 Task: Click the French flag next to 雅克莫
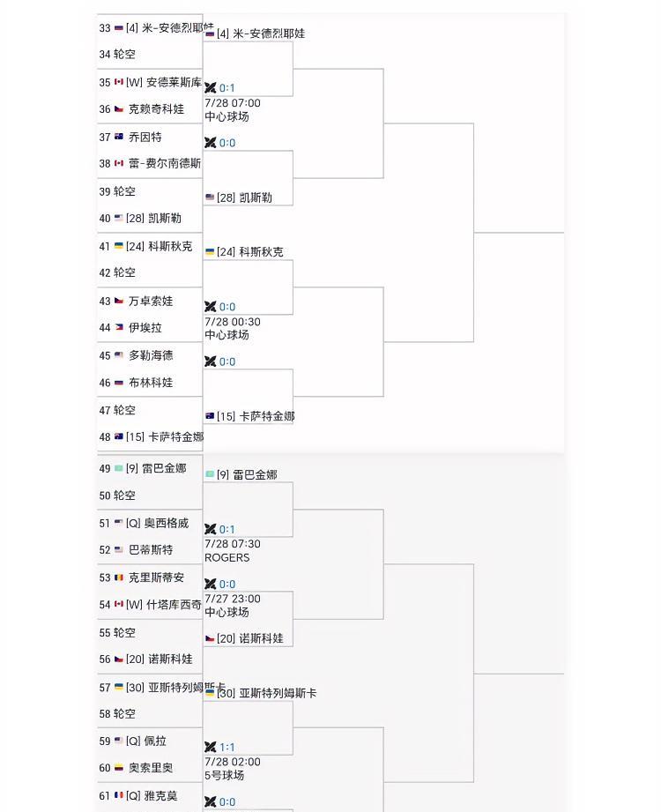[119, 796]
